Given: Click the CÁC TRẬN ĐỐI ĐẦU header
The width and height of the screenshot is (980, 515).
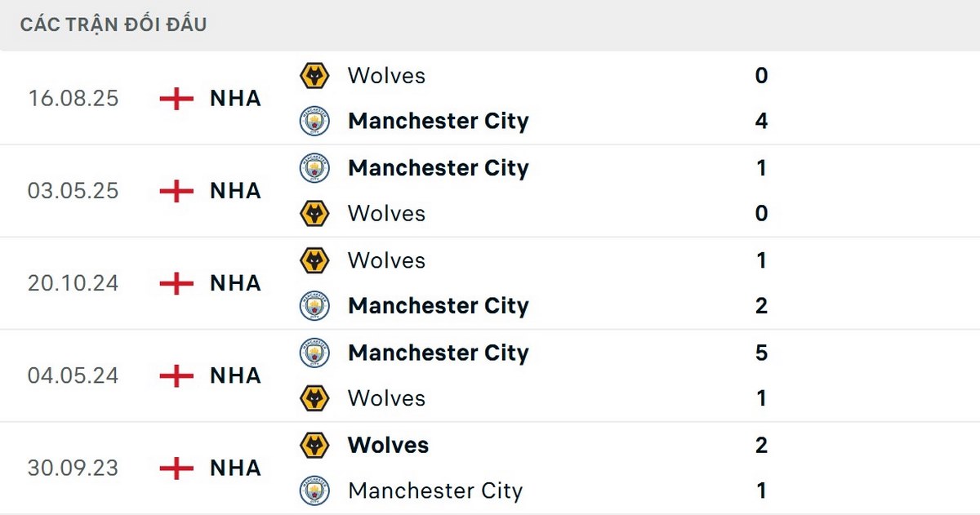Looking at the screenshot, I should point(112,24).
